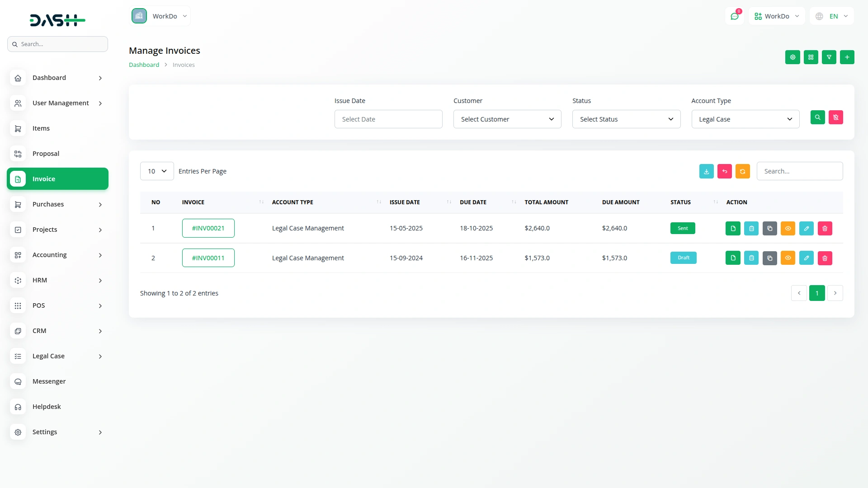Click the messages chat bubble icon in the header
The height and width of the screenshot is (488, 868).
735,16
